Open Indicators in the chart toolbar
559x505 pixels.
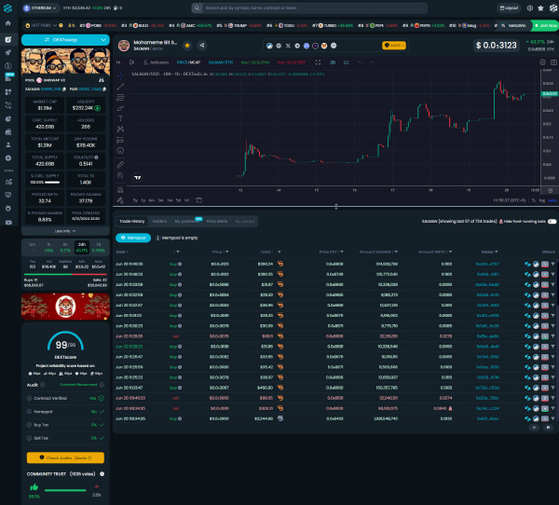coord(156,62)
